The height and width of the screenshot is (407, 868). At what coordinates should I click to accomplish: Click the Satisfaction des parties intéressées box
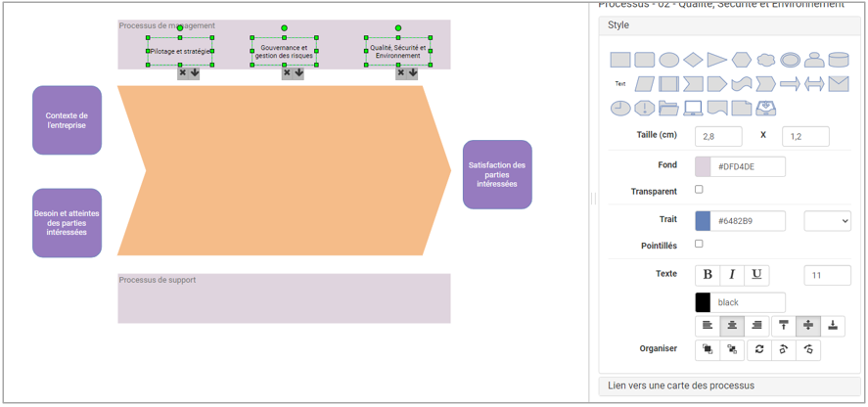coord(497,174)
